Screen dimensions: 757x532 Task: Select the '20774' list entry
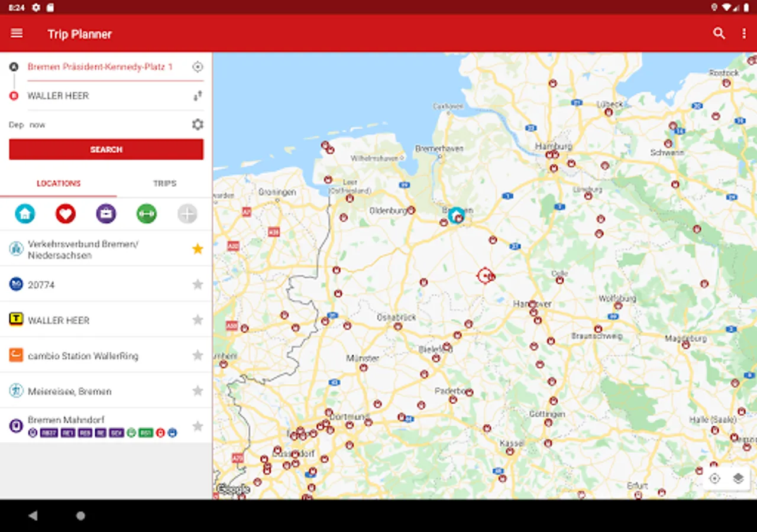coord(106,284)
